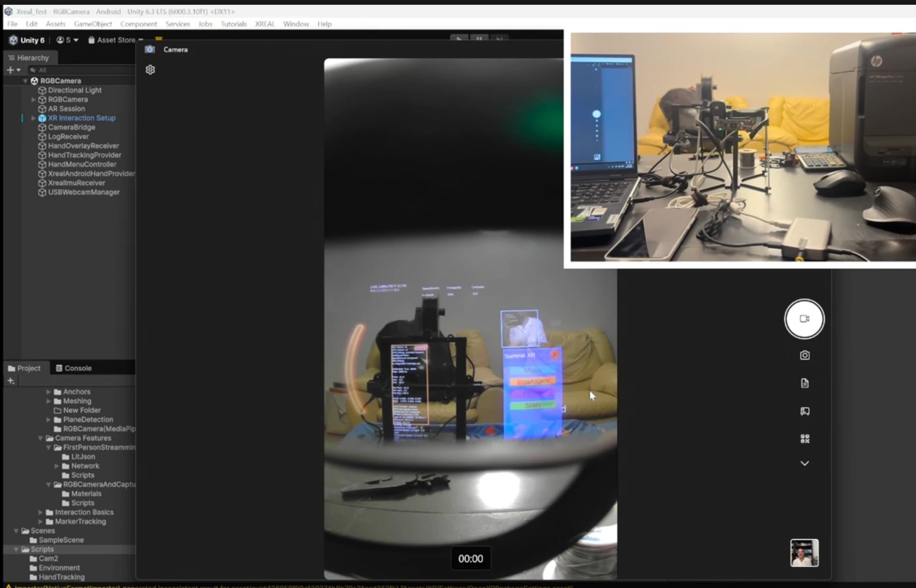Viewport: 916px width, 588px height.
Task: Open the Tutorials menu
Action: pos(234,24)
